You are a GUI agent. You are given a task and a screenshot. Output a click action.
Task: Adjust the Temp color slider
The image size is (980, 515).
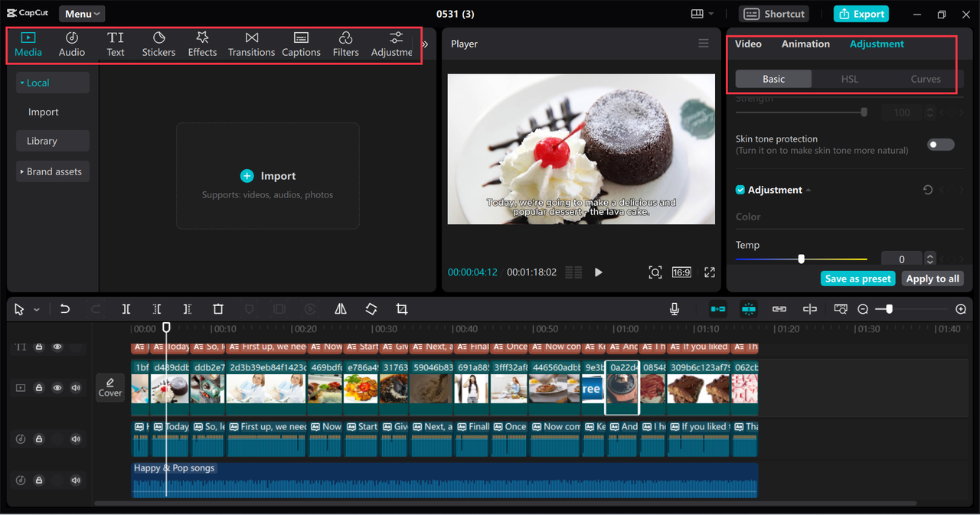pyautogui.click(x=802, y=259)
